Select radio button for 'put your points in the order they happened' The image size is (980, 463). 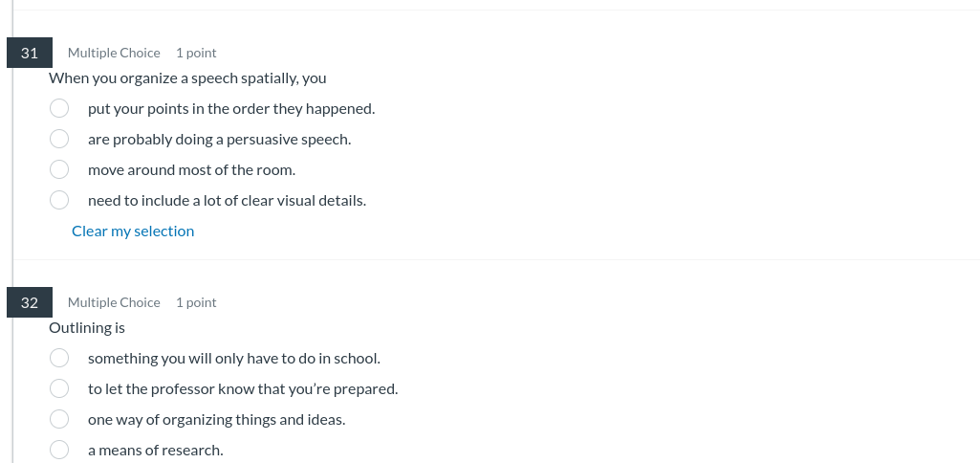[x=59, y=108]
